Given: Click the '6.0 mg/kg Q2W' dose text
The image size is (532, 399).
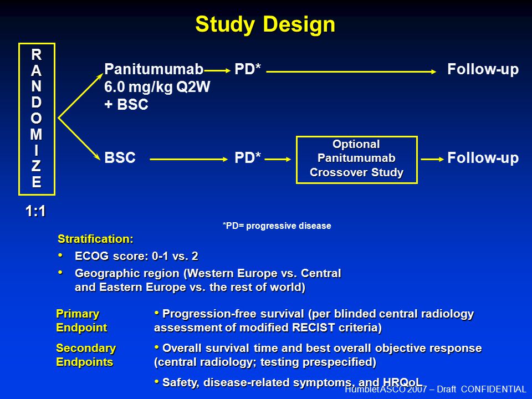Looking at the screenshot, I should (x=157, y=87).
